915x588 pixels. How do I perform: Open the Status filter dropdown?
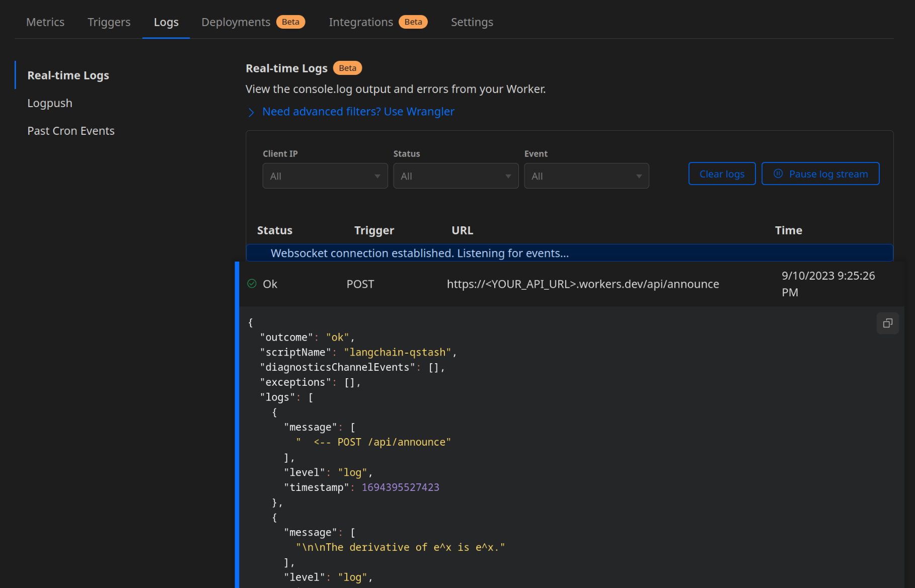[456, 176]
